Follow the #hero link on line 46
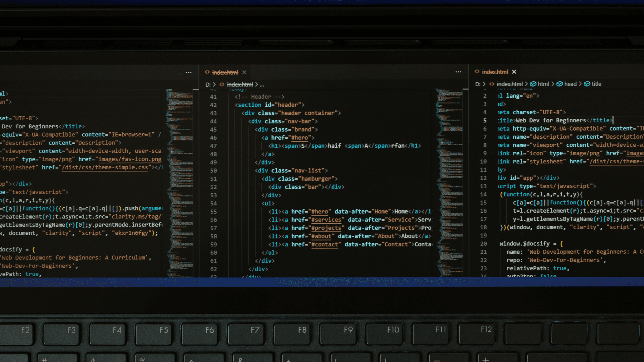Image resolution: width=644 pixels, height=362 pixels. tap(299, 137)
